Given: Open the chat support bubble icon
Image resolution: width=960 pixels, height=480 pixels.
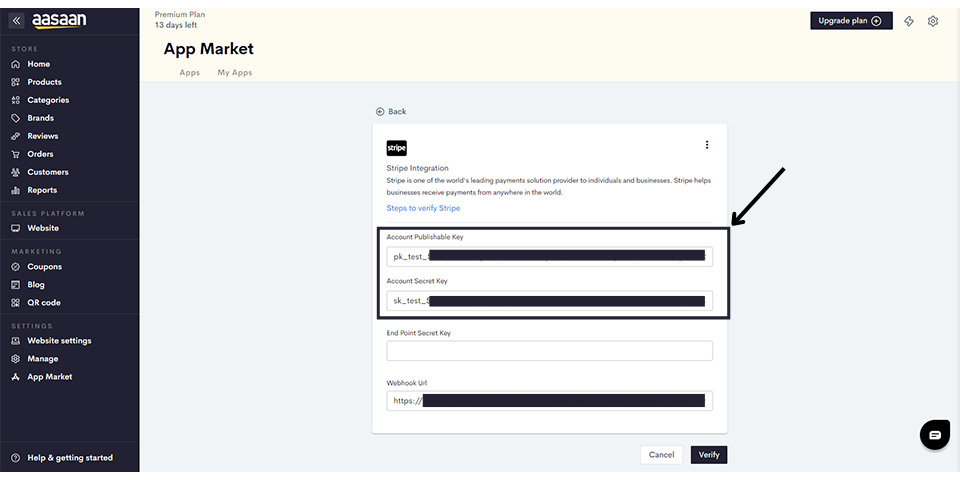Looking at the screenshot, I should [934, 435].
